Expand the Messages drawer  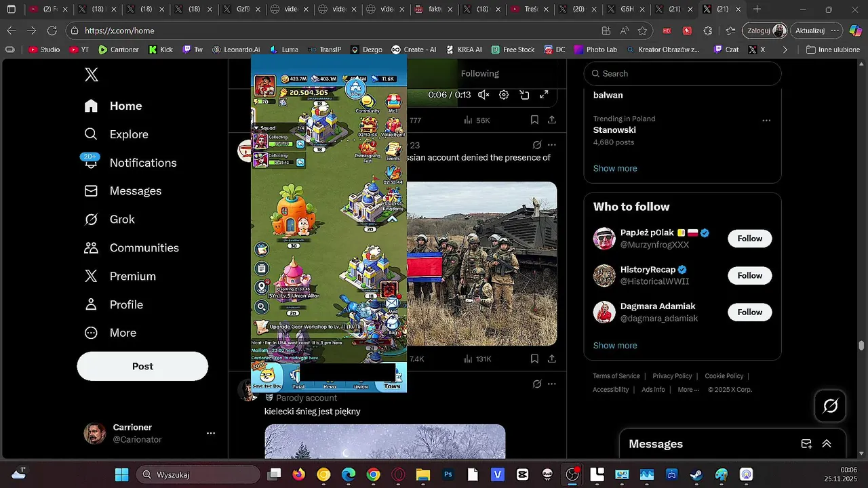point(827,444)
